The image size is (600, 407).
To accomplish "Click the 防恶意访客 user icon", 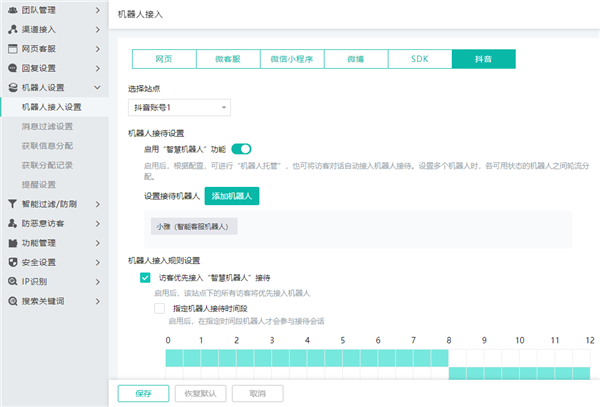I will click(x=13, y=223).
